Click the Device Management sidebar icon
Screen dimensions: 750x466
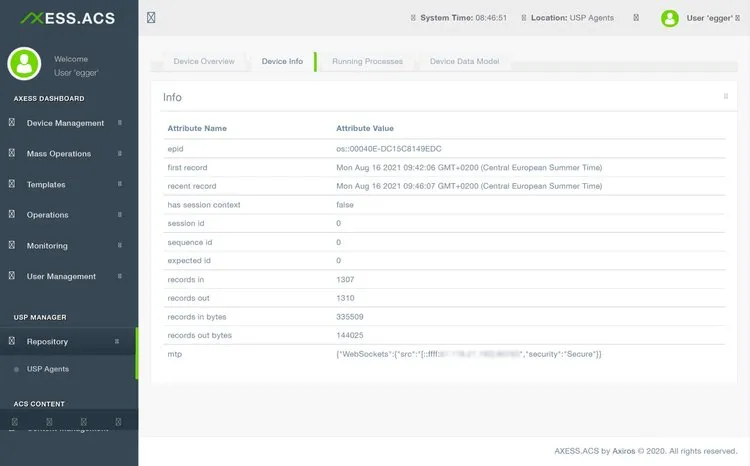tap(12, 123)
